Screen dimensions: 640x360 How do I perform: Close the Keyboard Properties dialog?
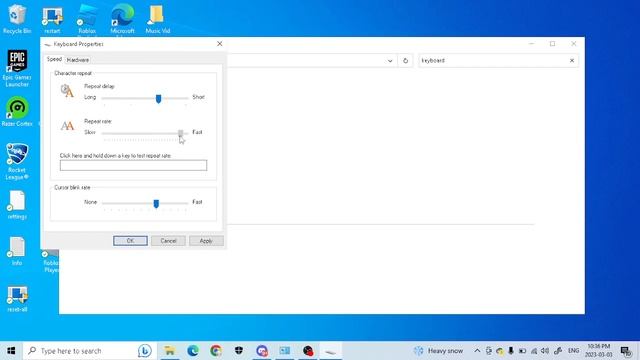click(x=220, y=44)
